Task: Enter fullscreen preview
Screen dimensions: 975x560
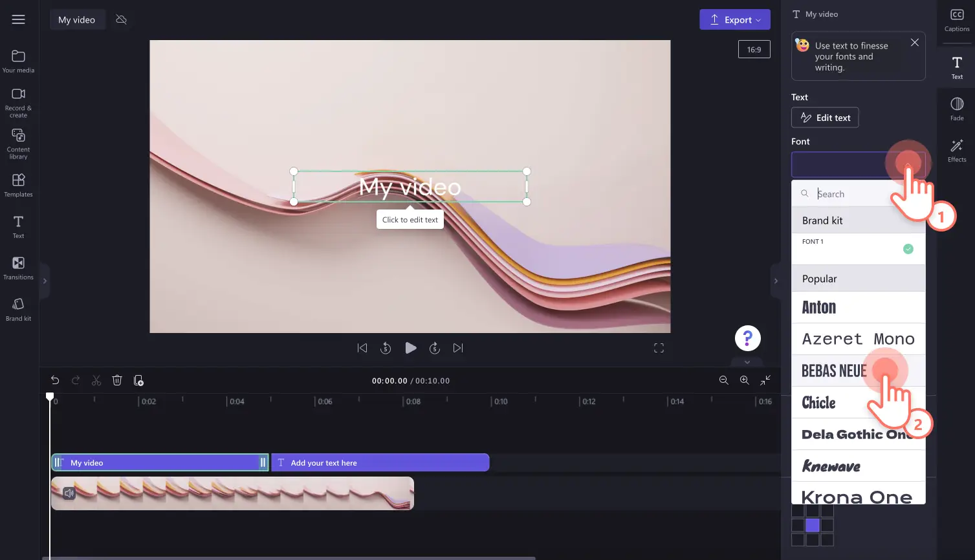Action: pos(659,348)
